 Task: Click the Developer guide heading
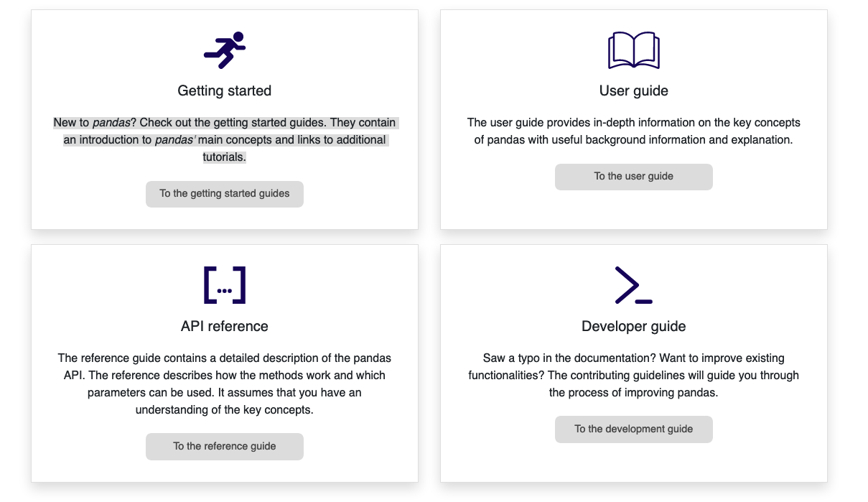(x=634, y=326)
